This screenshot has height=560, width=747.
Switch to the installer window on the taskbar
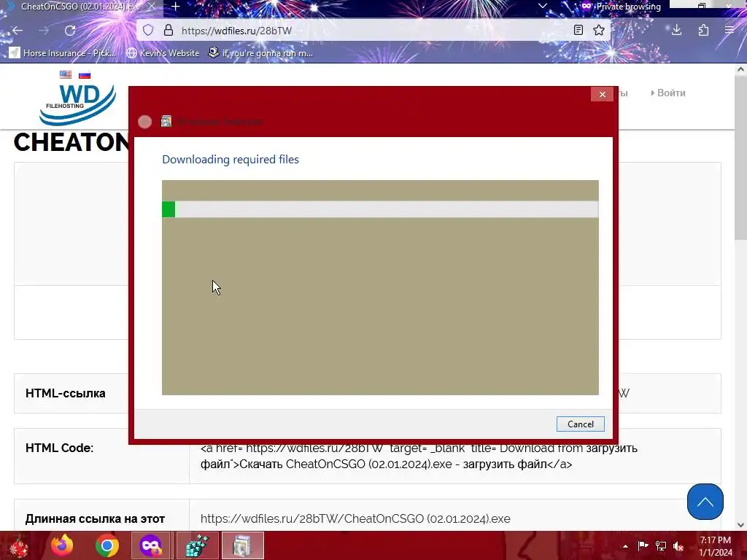[242, 545]
